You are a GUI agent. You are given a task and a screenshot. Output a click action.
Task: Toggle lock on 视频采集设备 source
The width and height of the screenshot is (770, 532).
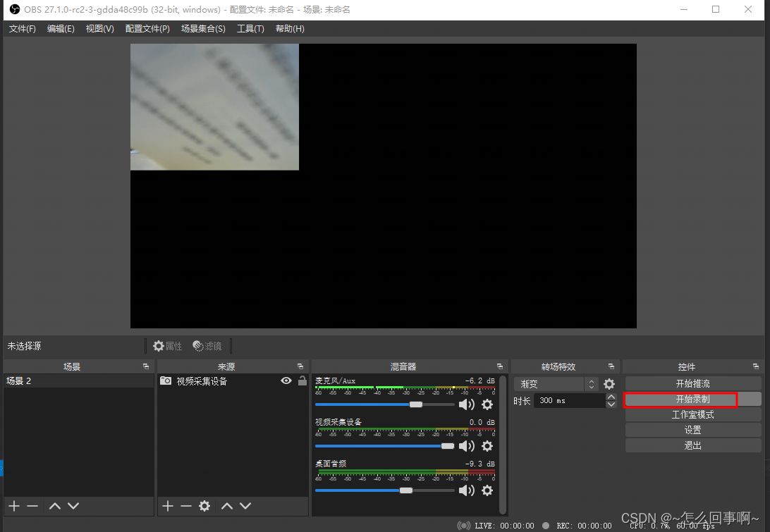coord(302,381)
